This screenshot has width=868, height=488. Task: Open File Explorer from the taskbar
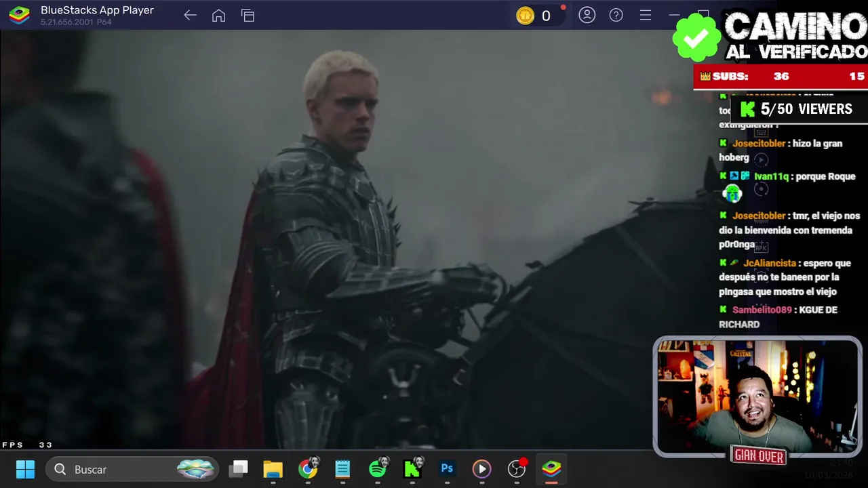pos(273,469)
